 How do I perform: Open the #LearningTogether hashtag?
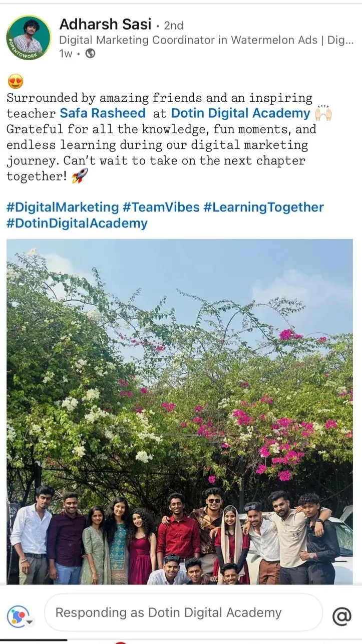(263, 207)
